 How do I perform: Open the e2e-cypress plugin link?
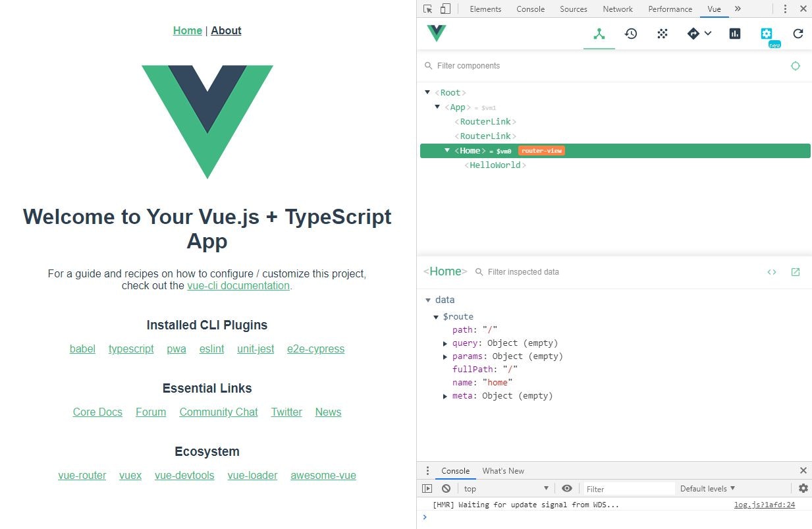tap(315, 349)
